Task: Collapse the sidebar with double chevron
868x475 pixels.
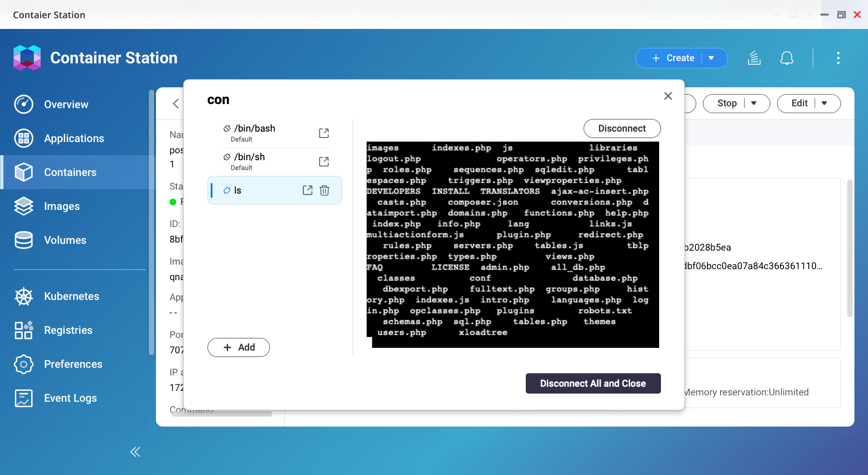Action: coord(135,452)
